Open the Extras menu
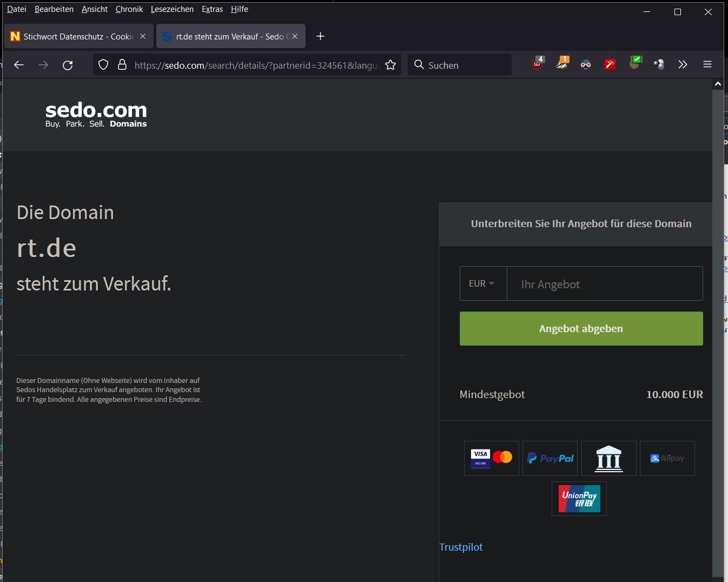The height and width of the screenshot is (582, 728). click(x=213, y=9)
